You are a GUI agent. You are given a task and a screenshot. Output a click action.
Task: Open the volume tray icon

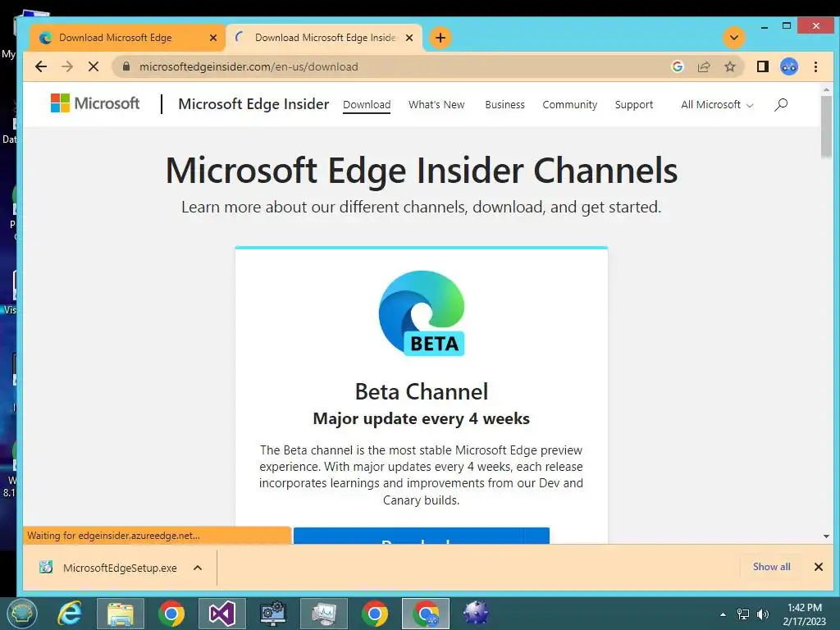click(763, 614)
